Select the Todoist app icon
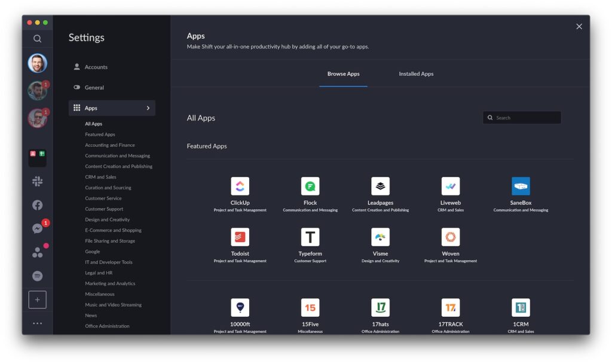The width and height of the screenshot is (612, 364). pos(240,237)
